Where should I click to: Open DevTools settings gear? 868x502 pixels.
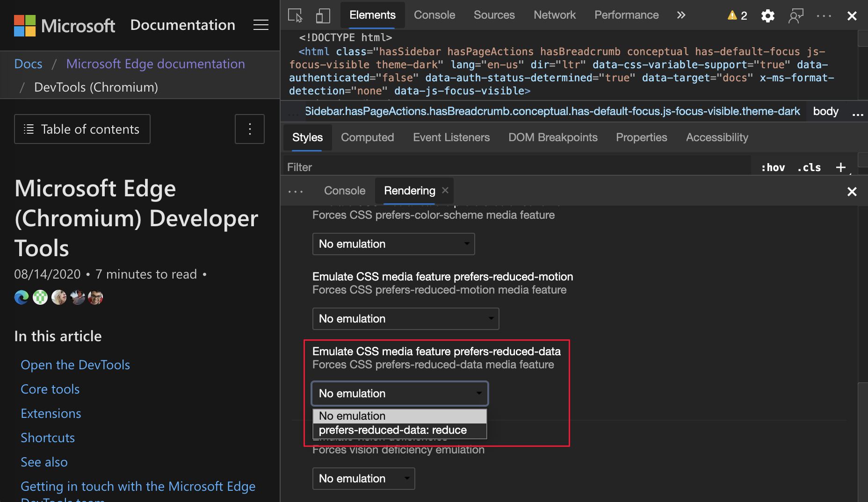pyautogui.click(x=767, y=16)
